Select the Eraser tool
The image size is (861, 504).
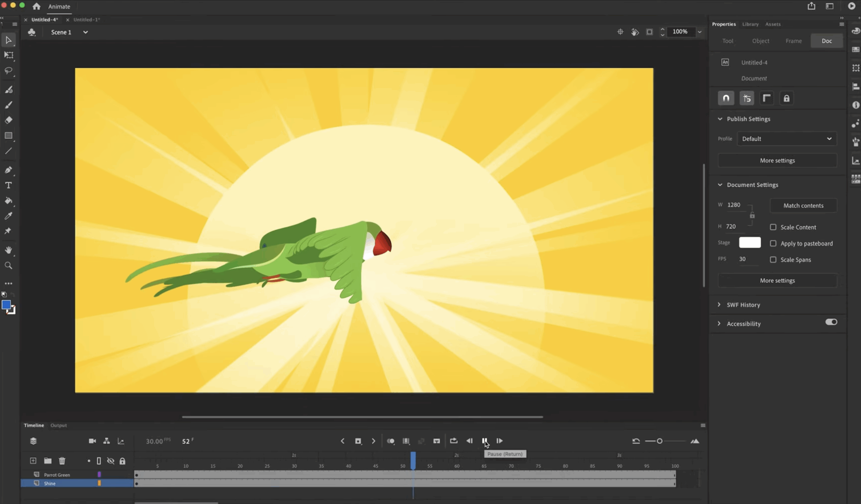point(8,120)
